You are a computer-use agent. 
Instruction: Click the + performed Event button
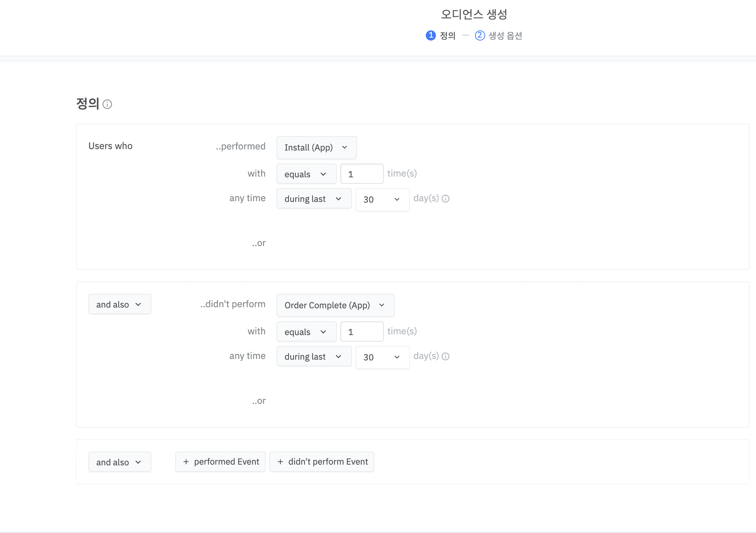point(220,462)
